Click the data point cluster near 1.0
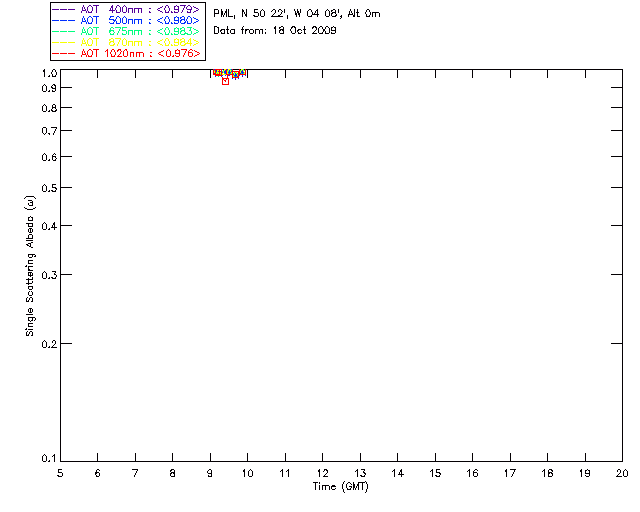640x512 pixels. (230, 73)
